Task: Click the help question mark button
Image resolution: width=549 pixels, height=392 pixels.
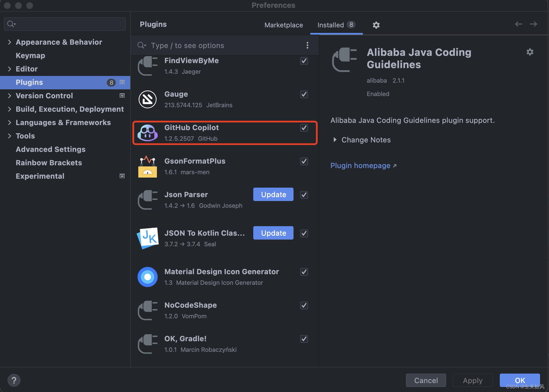Action: coord(14,380)
